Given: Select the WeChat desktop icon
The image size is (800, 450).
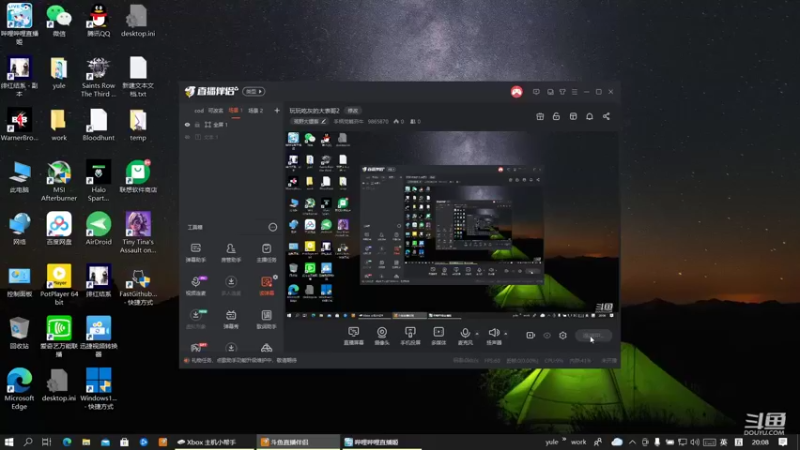Looking at the screenshot, I should pyautogui.click(x=59, y=20).
